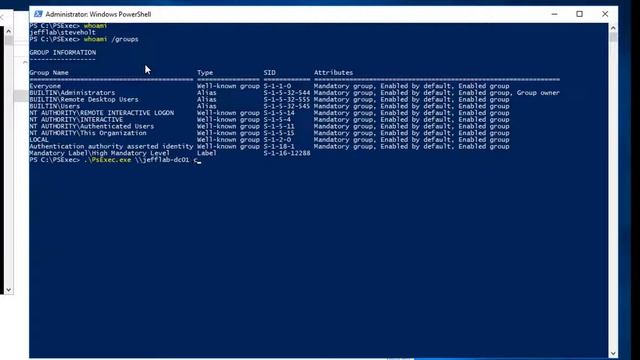Click the 'LOCAL' group name
Screen dimensions: 640x360
pos(39,140)
